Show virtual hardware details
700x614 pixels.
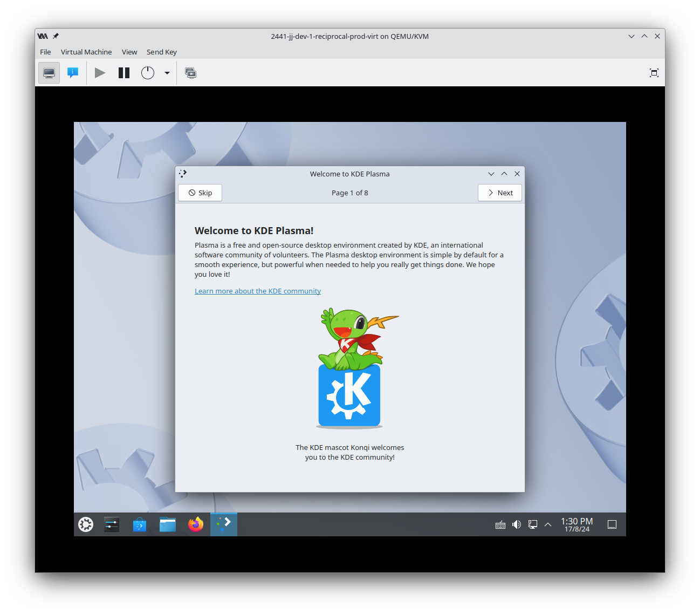click(73, 73)
